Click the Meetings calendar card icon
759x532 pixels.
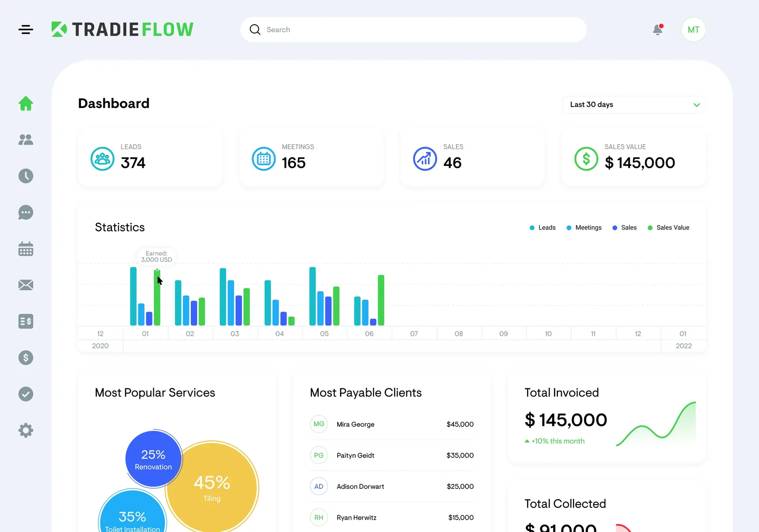point(264,159)
